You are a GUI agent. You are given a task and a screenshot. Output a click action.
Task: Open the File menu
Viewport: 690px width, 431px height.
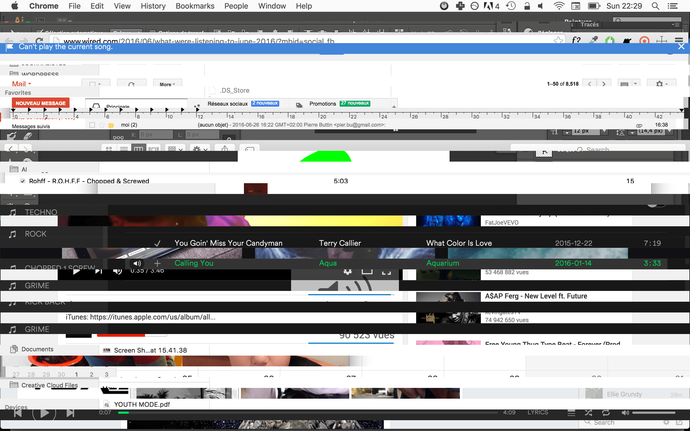74,6
